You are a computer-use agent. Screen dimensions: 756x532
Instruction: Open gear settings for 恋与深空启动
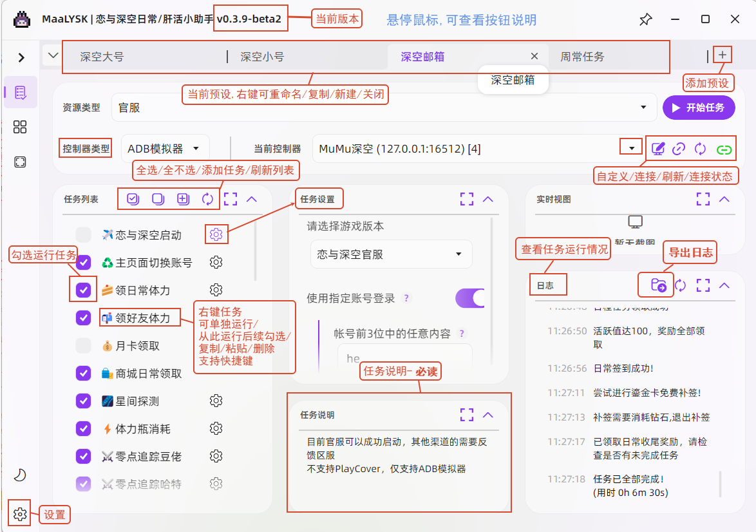point(216,234)
